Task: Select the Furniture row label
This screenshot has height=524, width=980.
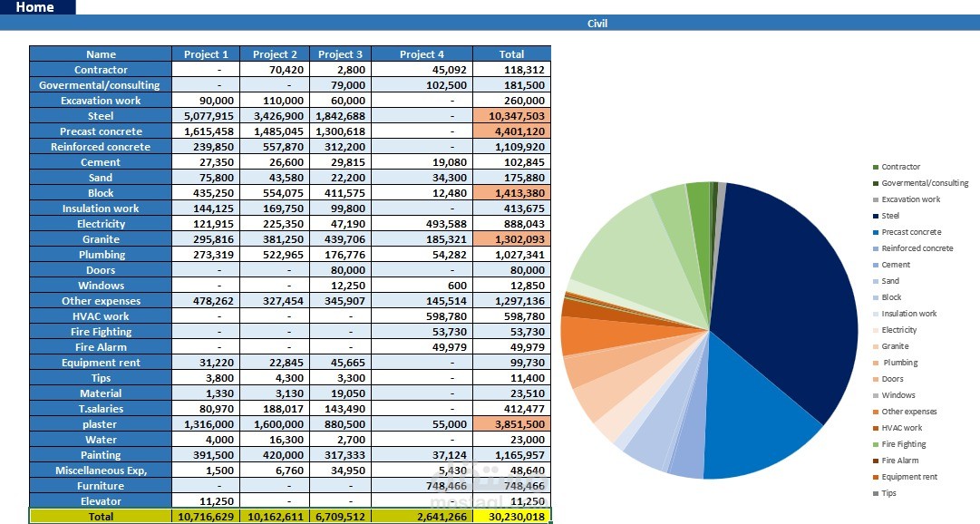Action: (x=101, y=486)
